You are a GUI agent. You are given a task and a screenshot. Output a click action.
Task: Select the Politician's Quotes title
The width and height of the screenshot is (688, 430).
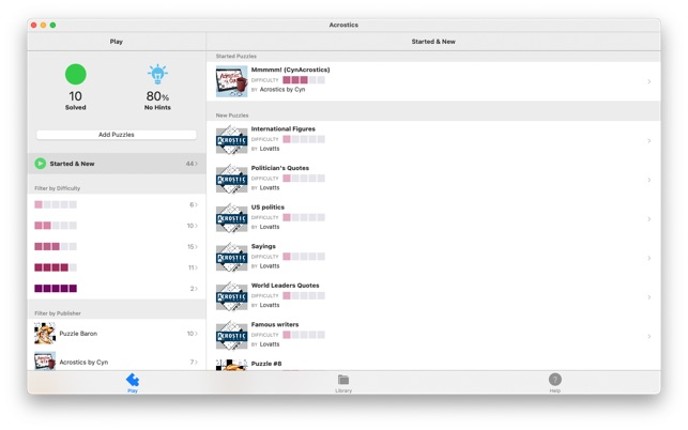coord(280,168)
